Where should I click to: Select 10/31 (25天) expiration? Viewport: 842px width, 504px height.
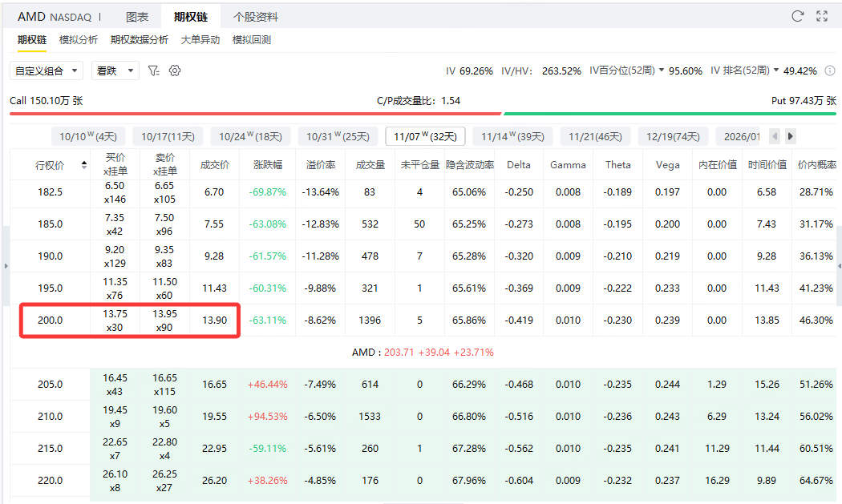[x=338, y=136]
